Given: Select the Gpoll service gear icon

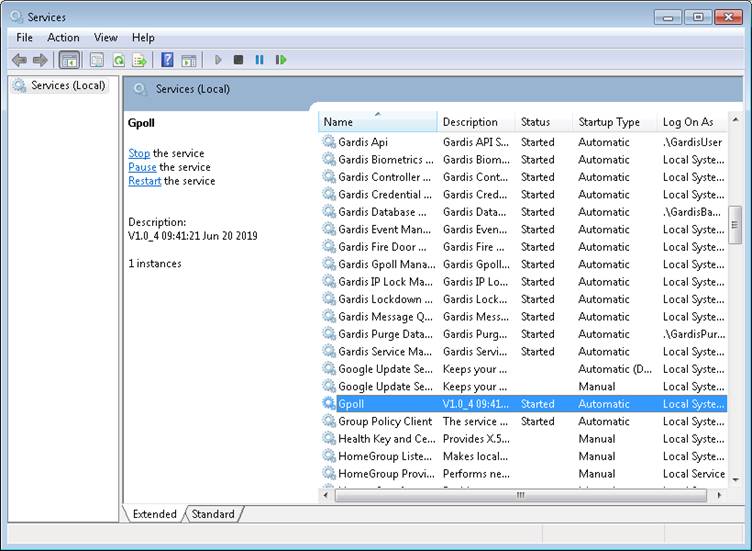Looking at the screenshot, I should [x=329, y=404].
